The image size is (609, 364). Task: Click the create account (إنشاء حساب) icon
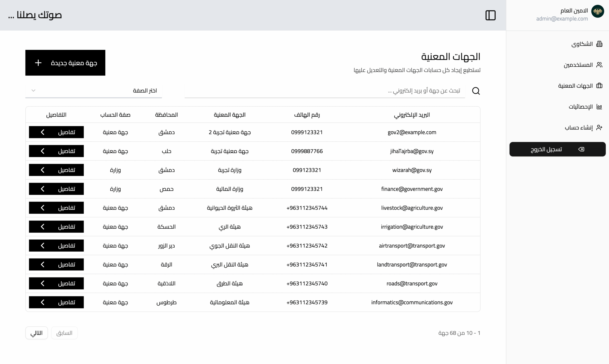point(599,128)
